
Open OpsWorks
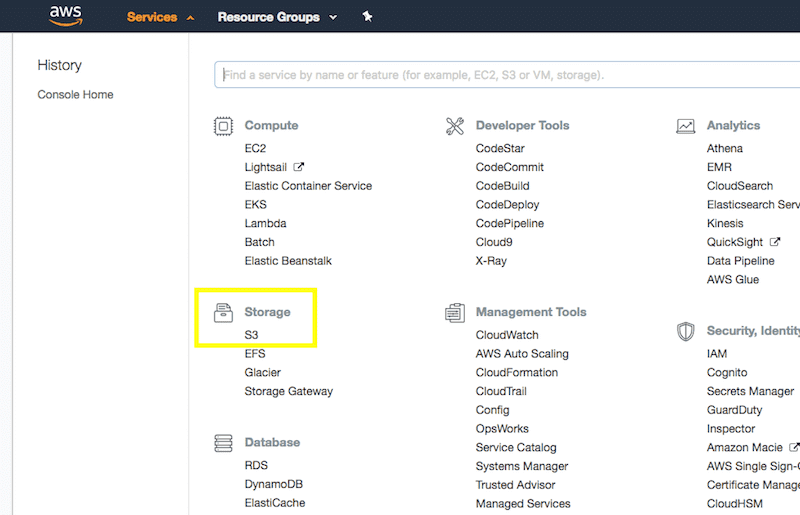pyautogui.click(x=502, y=429)
